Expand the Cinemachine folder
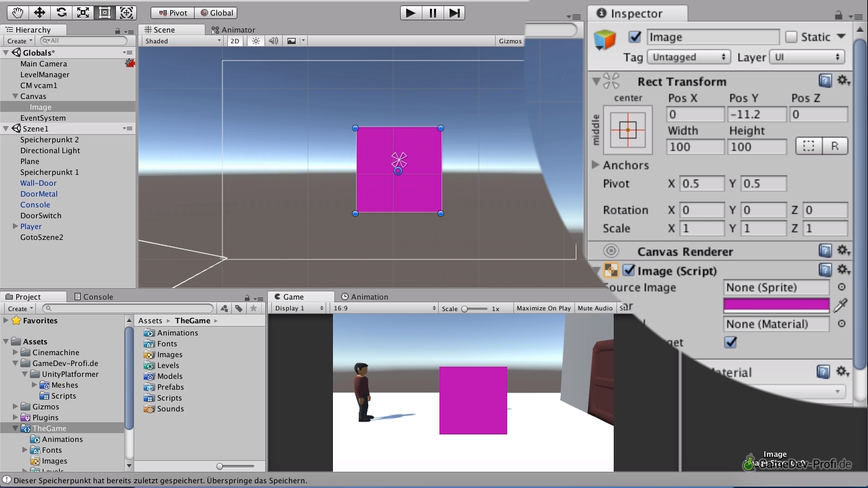Viewport: 868px width, 488px height. [x=16, y=352]
